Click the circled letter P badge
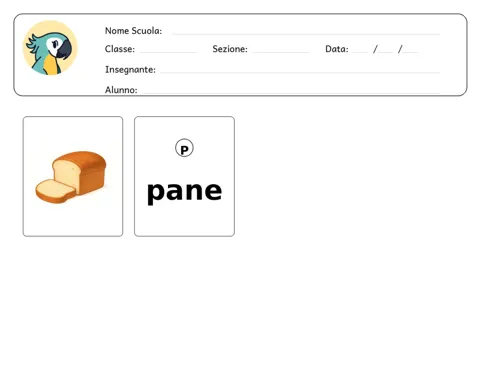 pos(184,148)
